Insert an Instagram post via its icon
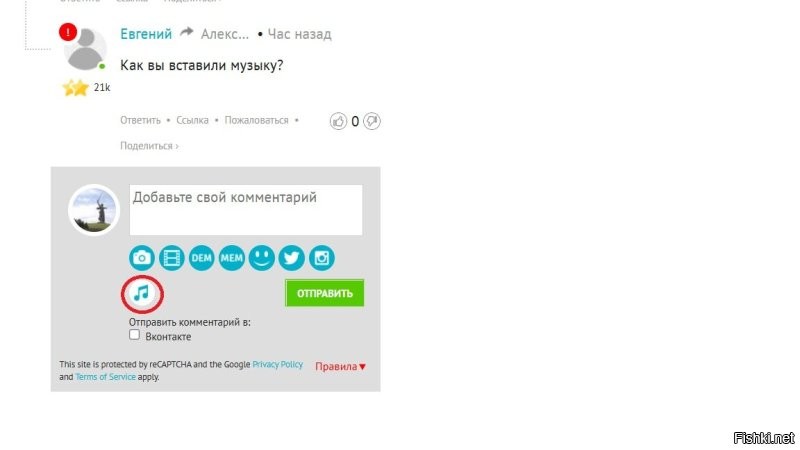The width and height of the screenshot is (800, 450). tap(321, 258)
